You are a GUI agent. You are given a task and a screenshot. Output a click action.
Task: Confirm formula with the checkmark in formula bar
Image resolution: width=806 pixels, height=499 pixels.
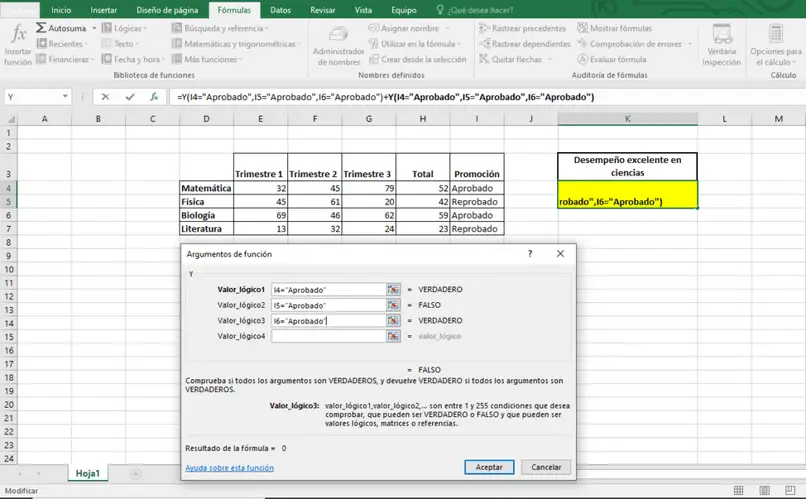[128, 97]
